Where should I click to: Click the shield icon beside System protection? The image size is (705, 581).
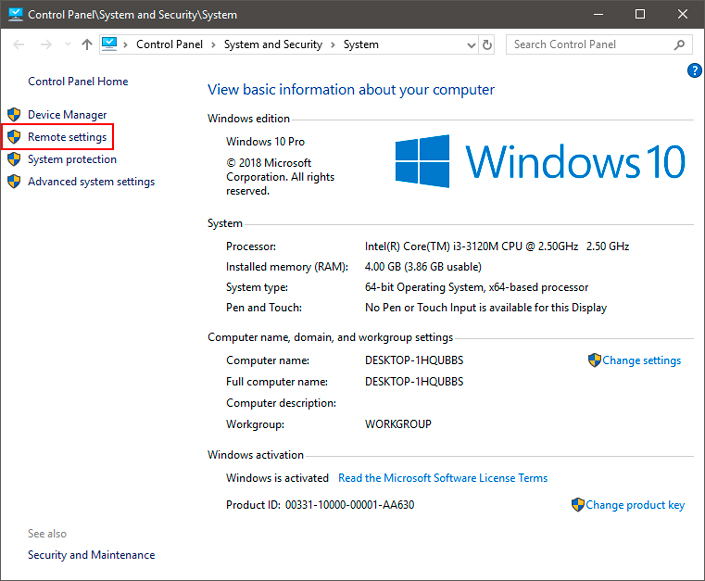point(14,159)
